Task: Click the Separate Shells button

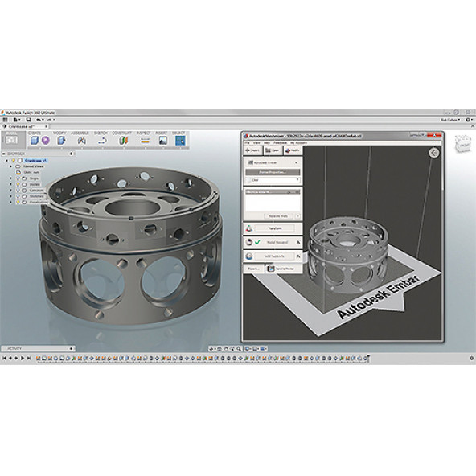Action: 278,216
